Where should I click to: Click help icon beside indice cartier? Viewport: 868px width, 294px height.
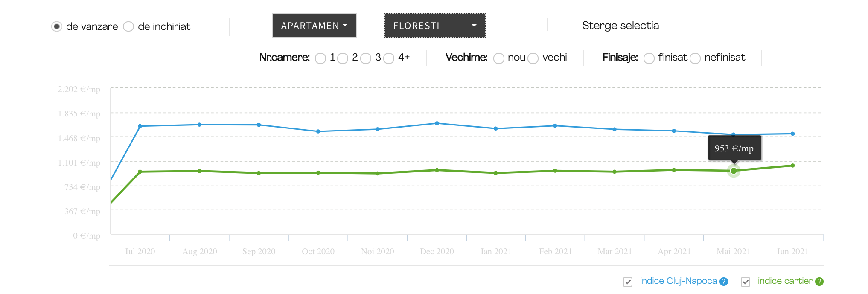pyautogui.click(x=819, y=282)
